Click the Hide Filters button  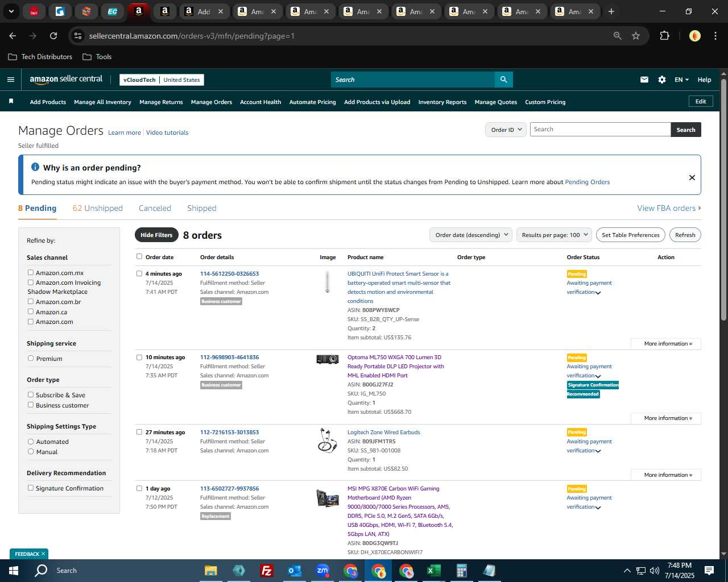156,235
